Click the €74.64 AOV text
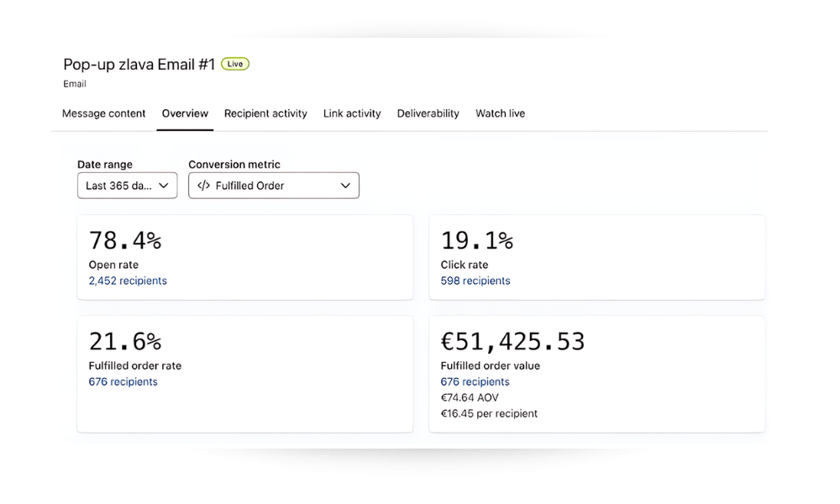This screenshot has width=840, height=504. point(470,397)
